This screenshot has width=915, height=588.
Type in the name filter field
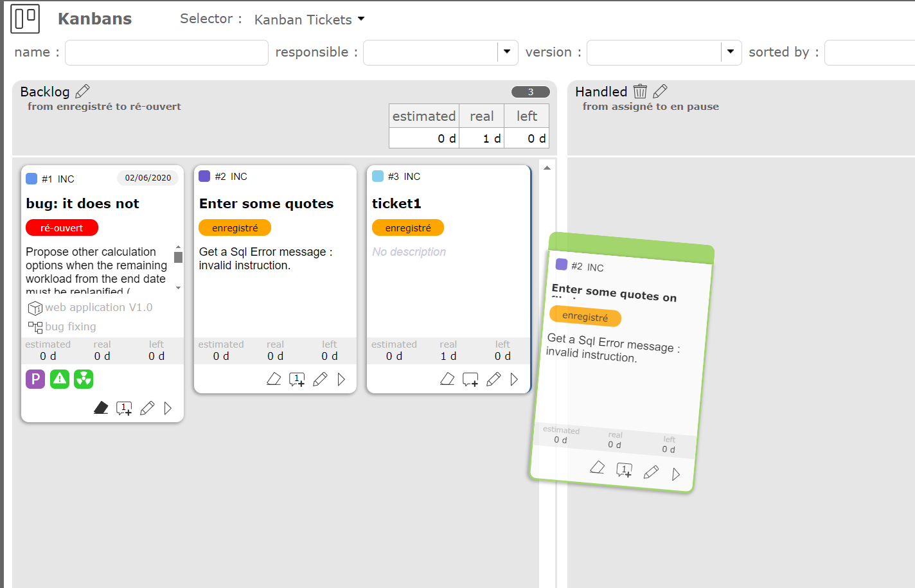[166, 53]
